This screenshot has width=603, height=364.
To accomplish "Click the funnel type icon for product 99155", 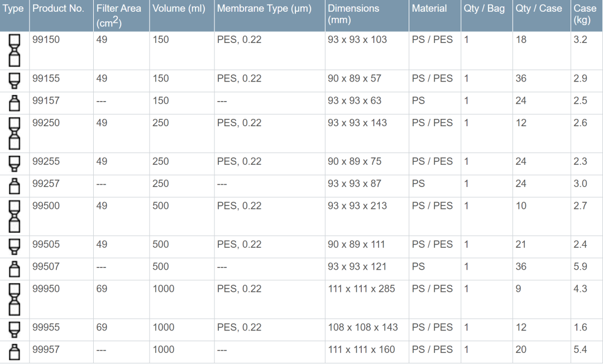I will [14, 80].
